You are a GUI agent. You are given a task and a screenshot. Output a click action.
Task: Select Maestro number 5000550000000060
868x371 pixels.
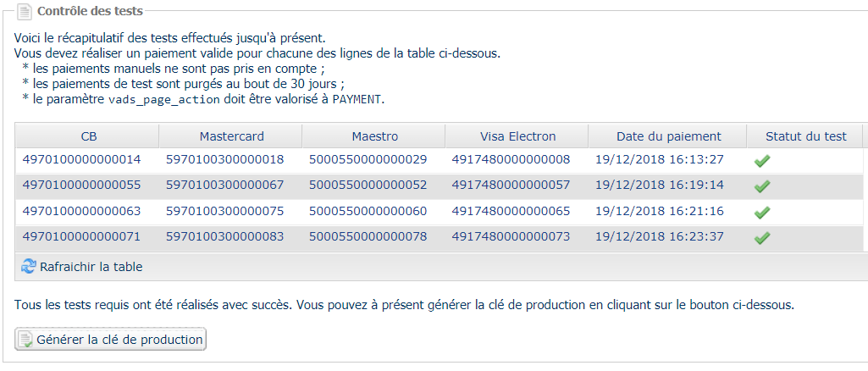(368, 211)
